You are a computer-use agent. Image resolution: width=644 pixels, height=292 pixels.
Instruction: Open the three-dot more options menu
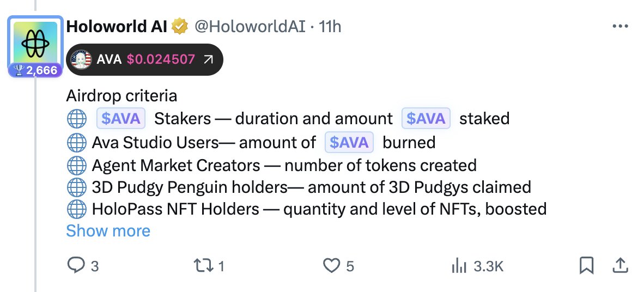(620, 26)
